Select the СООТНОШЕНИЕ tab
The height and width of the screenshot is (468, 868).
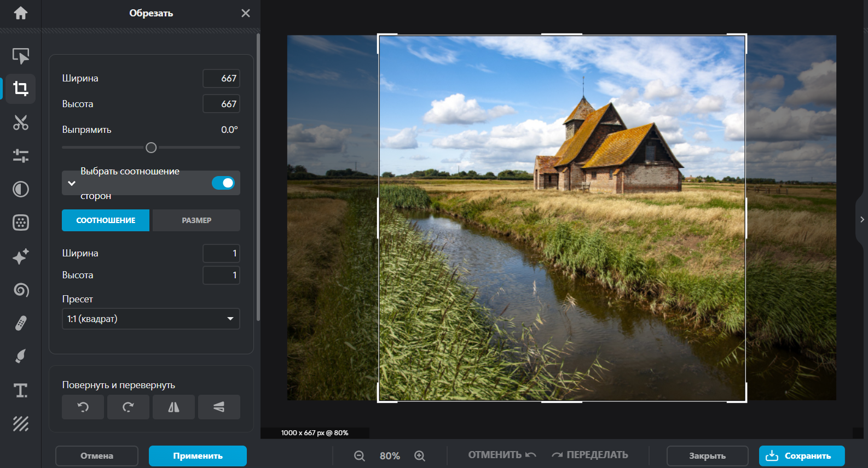tap(106, 220)
